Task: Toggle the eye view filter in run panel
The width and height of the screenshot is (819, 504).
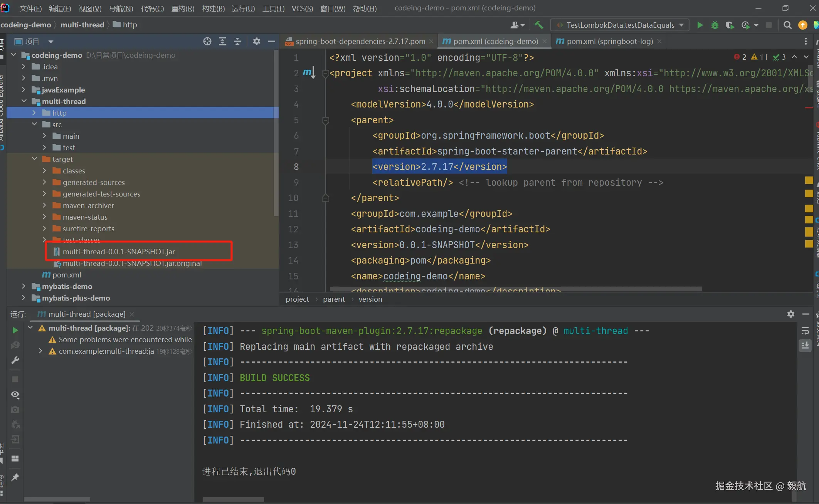Action: pos(15,394)
